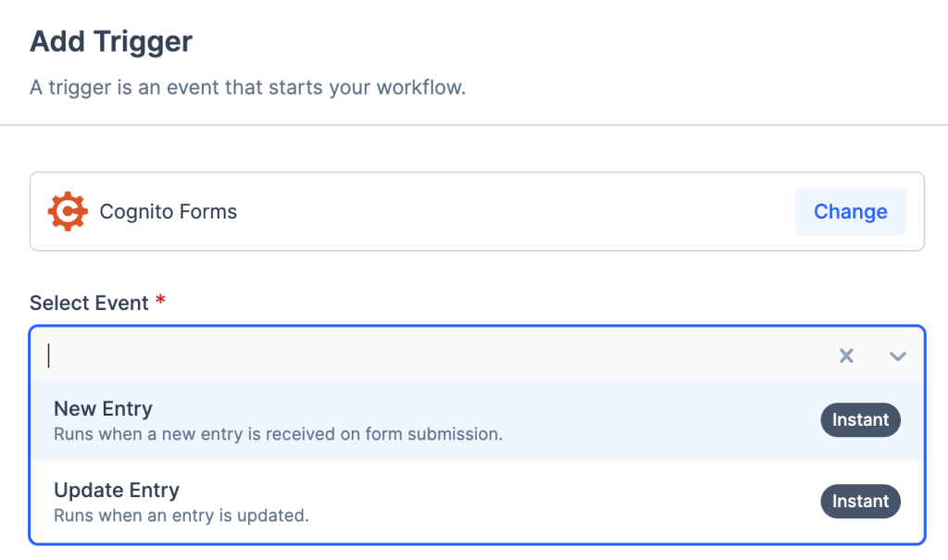
Task: Click the trigger explanation subtitle text
Action: [x=247, y=89]
